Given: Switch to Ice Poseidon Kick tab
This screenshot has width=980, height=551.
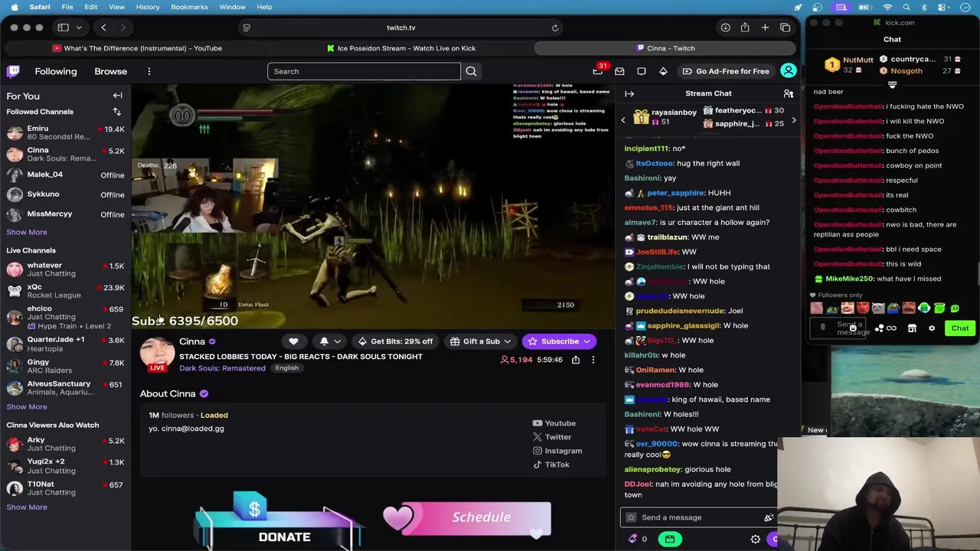Looking at the screenshot, I should point(401,48).
